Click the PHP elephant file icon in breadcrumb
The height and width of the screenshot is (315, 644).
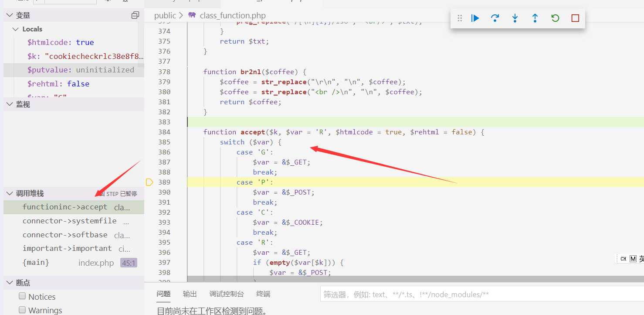pyautogui.click(x=192, y=15)
